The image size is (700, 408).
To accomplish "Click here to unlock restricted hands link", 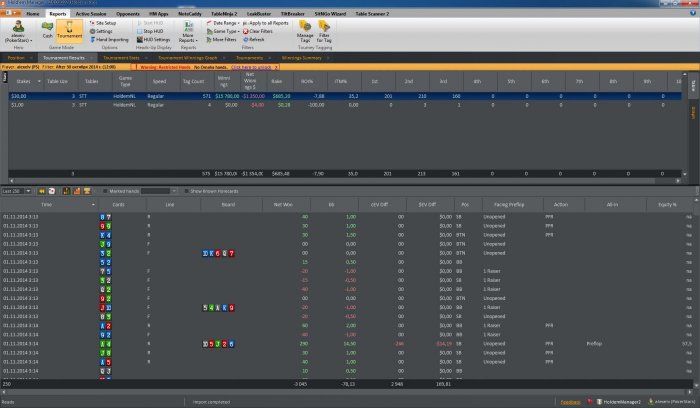I will (251, 67).
